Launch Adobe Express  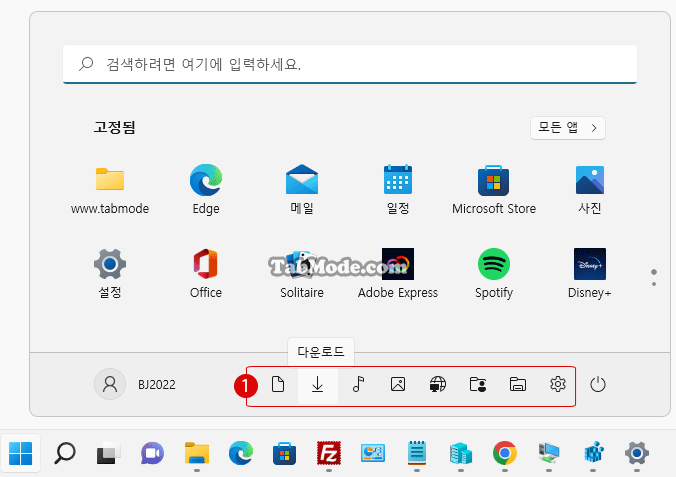pos(397,273)
